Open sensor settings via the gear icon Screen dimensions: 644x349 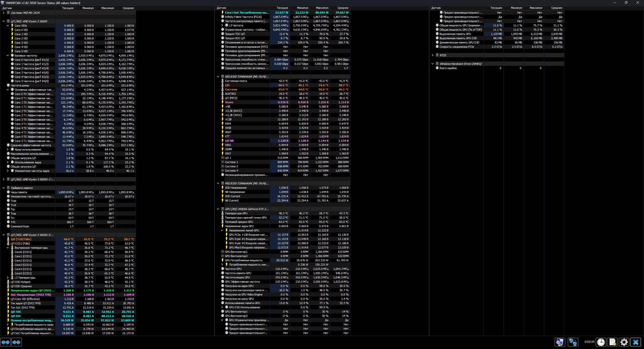click(x=624, y=342)
